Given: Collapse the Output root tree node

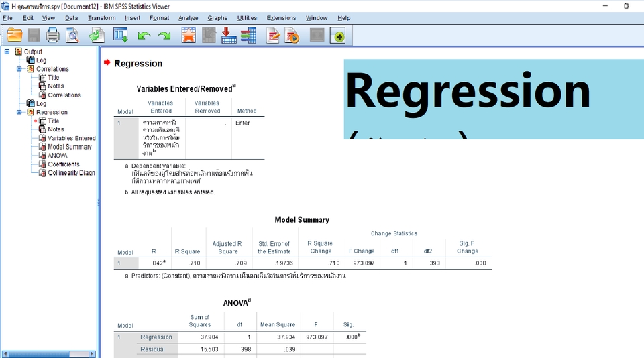Looking at the screenshot, I should coord(7,52).
